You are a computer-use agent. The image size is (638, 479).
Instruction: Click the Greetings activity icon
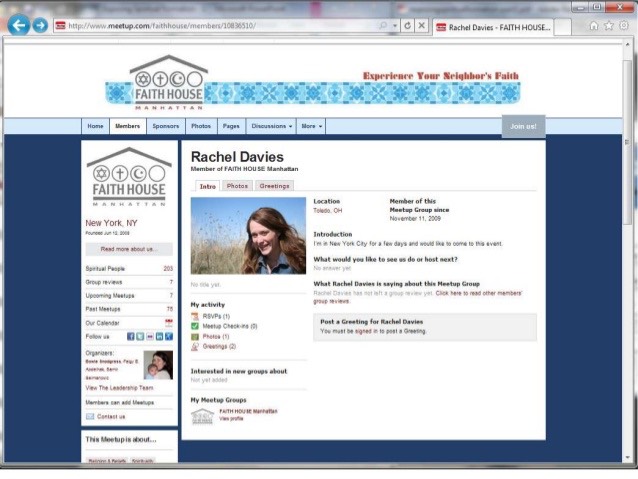click(x=195, y=346)
